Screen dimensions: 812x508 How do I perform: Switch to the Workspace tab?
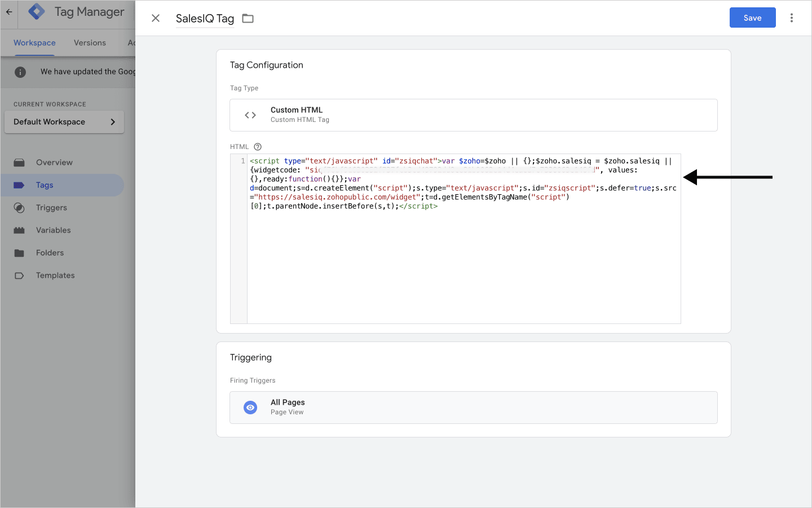click(34, 43)
